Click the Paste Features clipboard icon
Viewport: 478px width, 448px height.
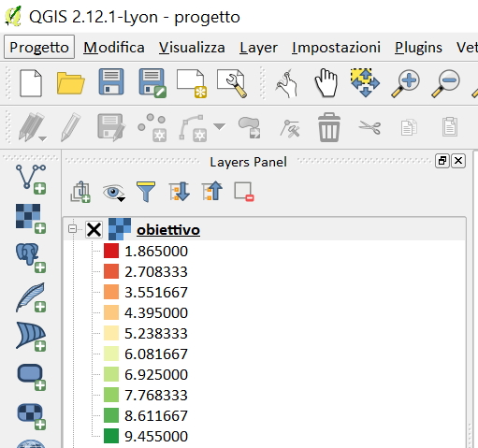(450, 126)
